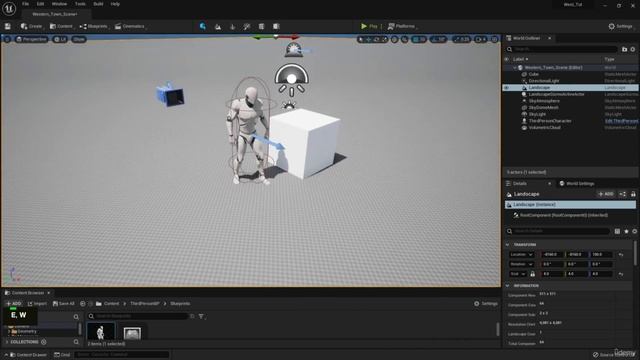Open Details property matrix grid icon
Image resolution: width=640 pixels, height=360 pixels.
coord(617,231)
